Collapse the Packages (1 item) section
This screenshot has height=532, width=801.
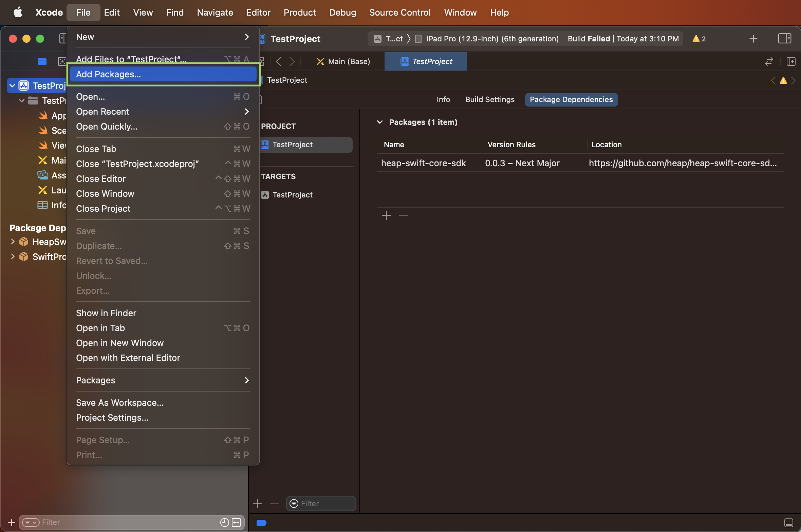click(380, 122)
